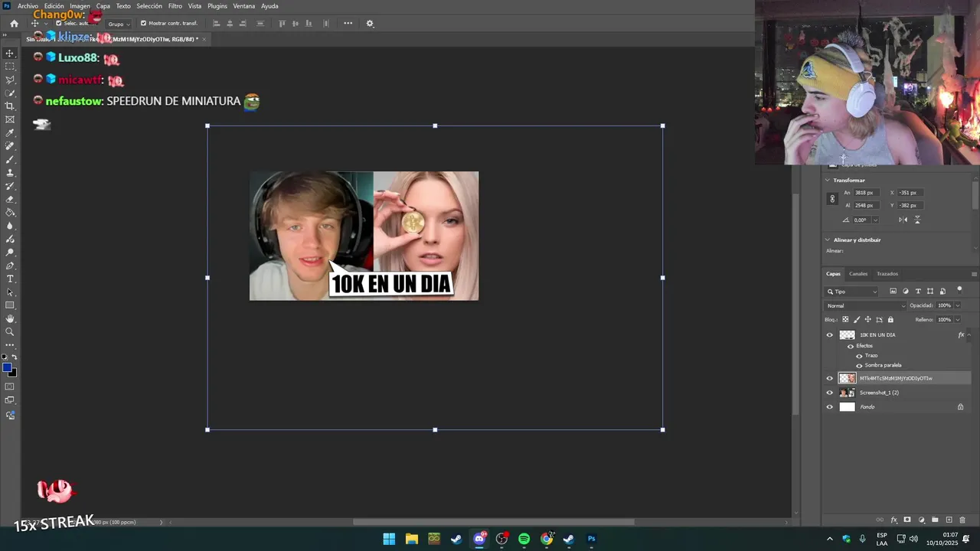Hide the Fondo layer
The image size is (980, 551).
click(x=829, y=407)
